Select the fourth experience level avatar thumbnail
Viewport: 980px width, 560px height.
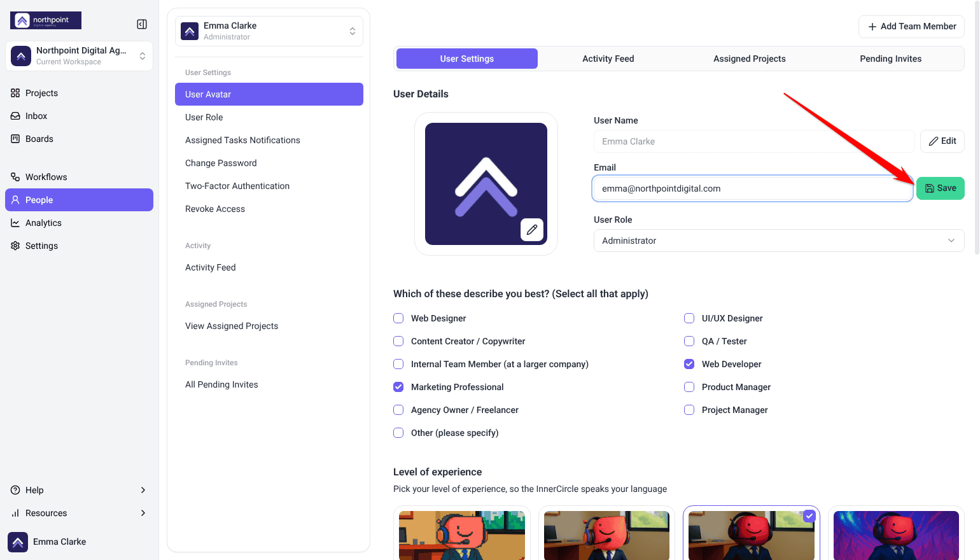896,533
